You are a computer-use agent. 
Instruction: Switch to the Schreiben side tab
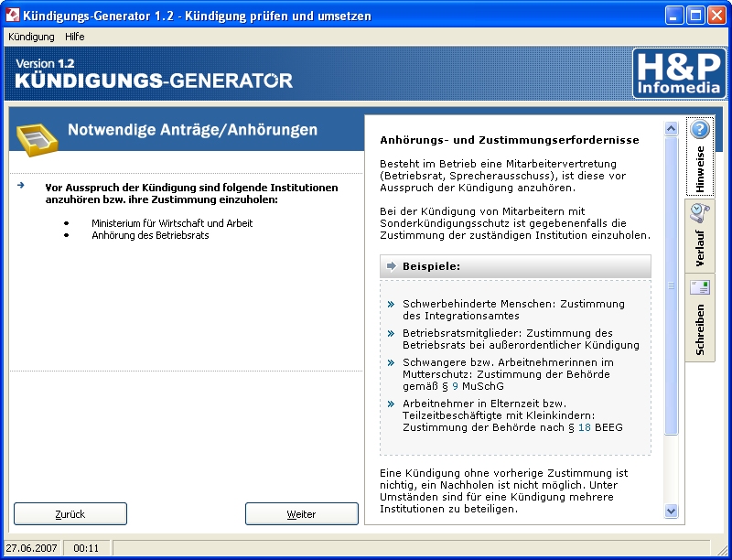(700, 318)
